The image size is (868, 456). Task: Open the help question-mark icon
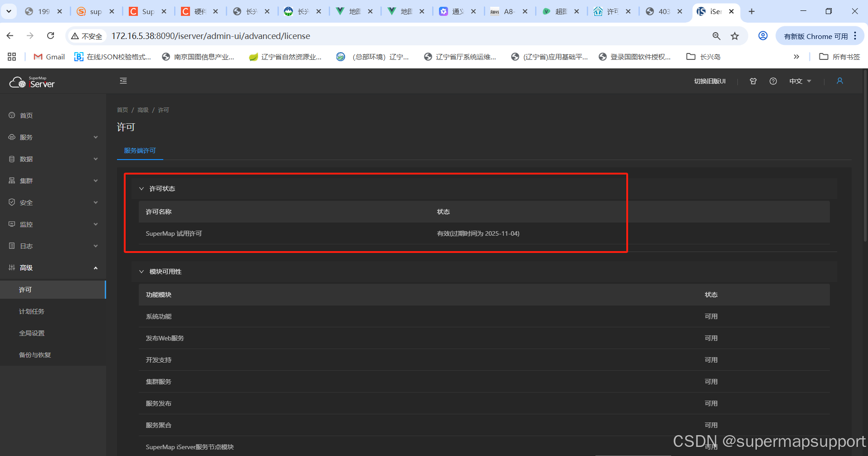(773, 81)
